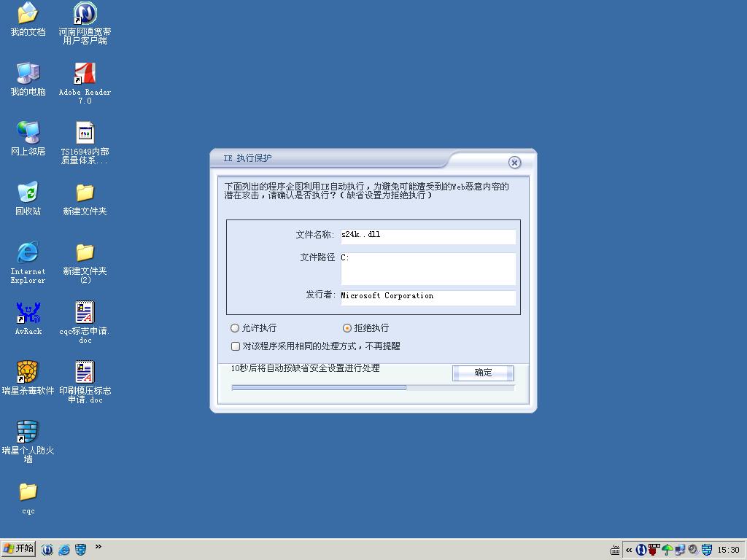Click the 文件名称 field showing s24k..dll

pyautogui.click(x=427, y=237)
